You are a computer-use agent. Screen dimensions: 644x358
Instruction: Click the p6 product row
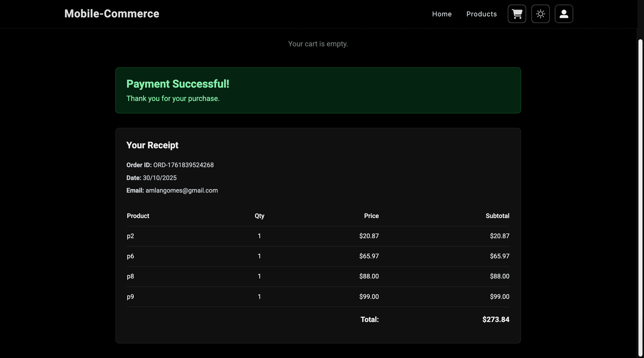coord(130,256)
